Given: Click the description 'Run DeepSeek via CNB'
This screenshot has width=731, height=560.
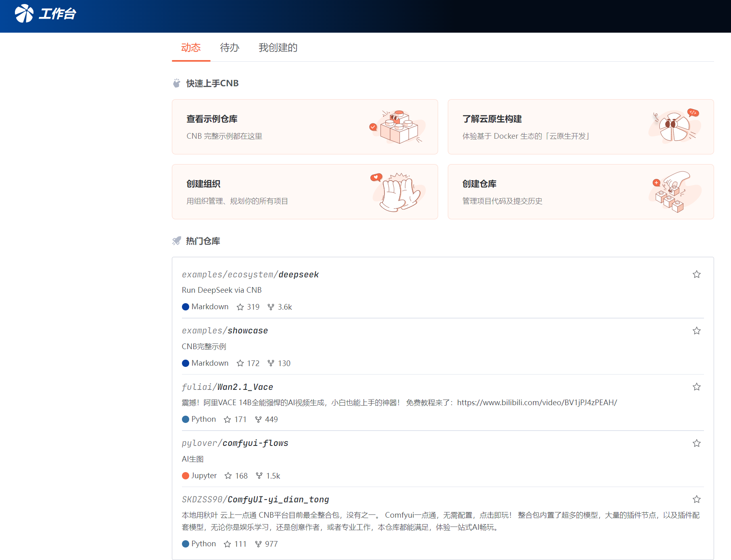Looking at the screenshot, I should (221, 290).
